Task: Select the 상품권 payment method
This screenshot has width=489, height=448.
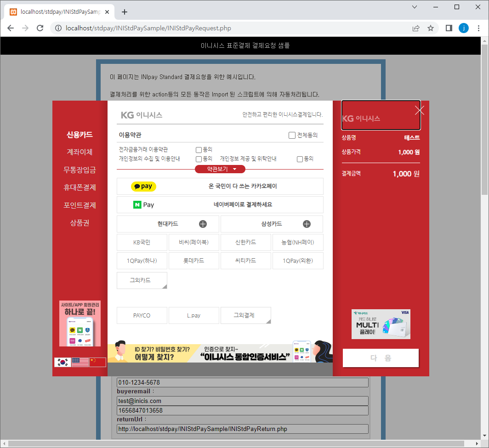Action: coord(80,222)
